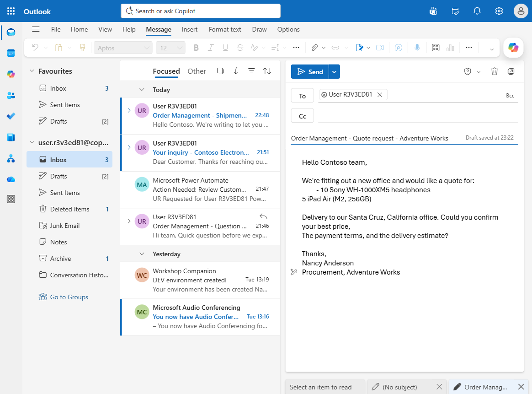The width and height of the screenshot is (532, 394).
Task: Click the email subject field
Action: click(x=377, y=138)
